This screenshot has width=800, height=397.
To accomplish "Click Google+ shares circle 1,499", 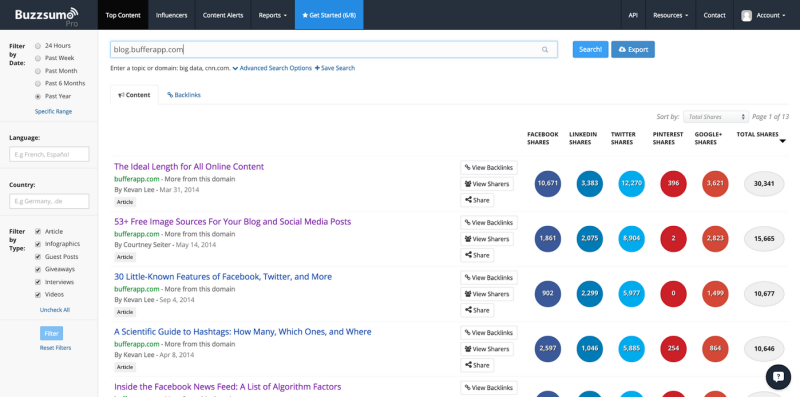I will pos(715,294).
